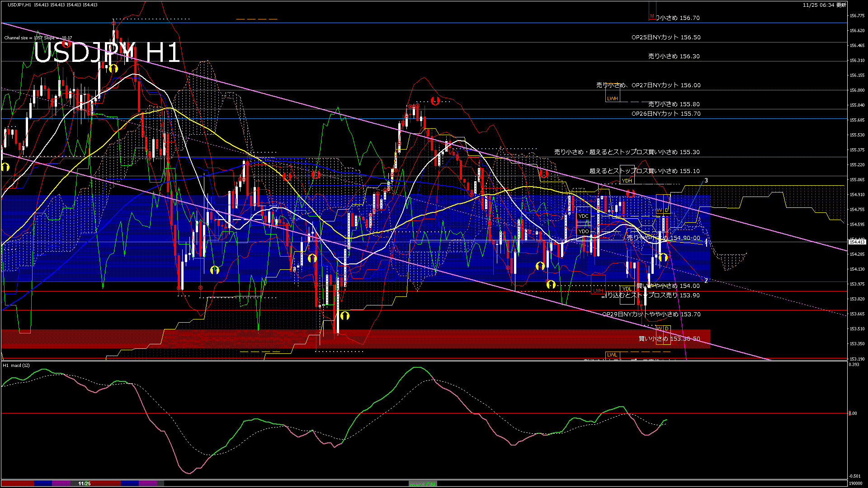The height and width of the screenshot is (488, 868).
Task: Click red down-arrow signal above 155.84 peak
Action: 435,100
